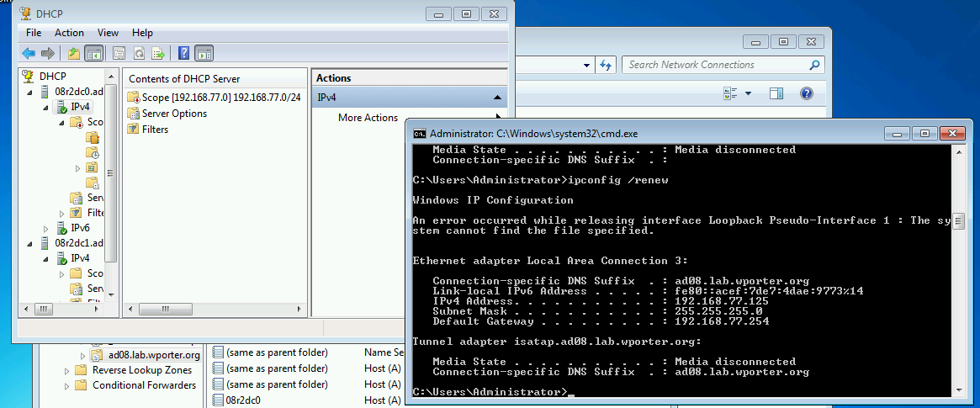Collapse the 08r2dc0 server node
Screen dimensions: 980x408
pos(30,93)
